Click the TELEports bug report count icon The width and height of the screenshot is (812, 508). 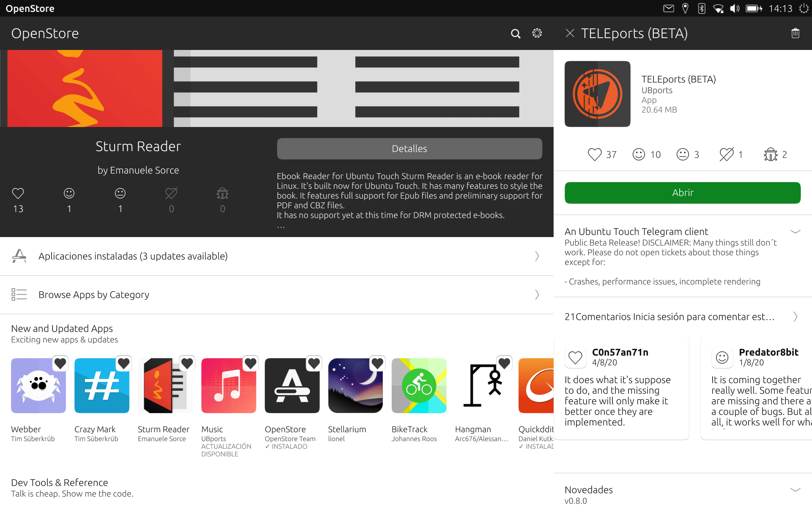(x=771, y=155)
